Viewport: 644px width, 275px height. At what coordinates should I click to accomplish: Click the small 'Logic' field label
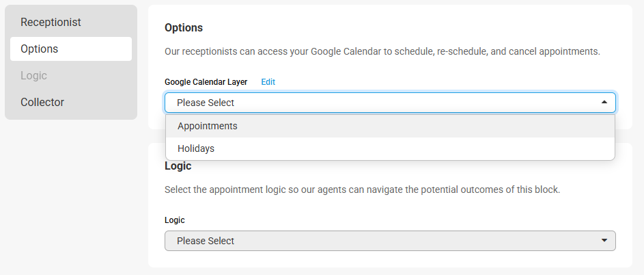tap(175, 220)
